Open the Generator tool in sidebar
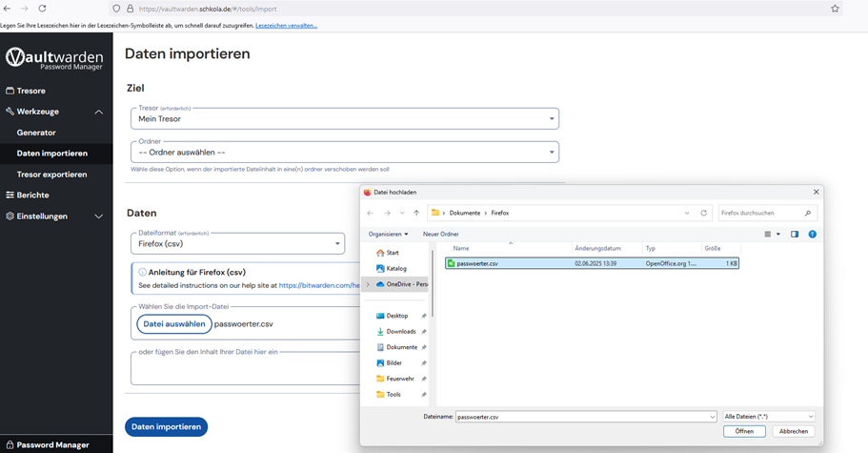Image resolution: width=868 pixels, height=453 pixels. [36, 133]
